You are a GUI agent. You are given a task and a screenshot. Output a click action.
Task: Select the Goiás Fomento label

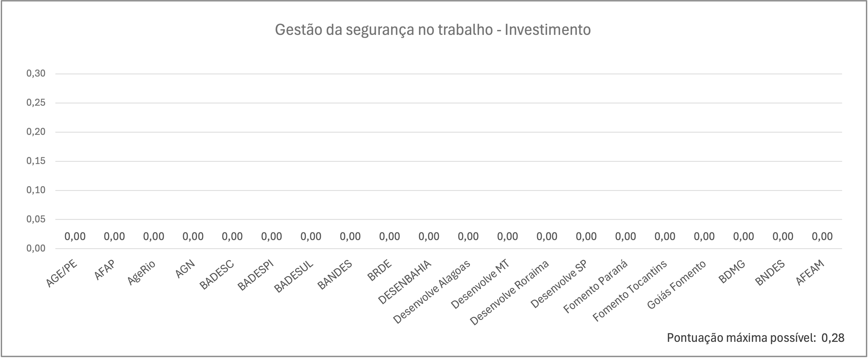click(676, 285)
